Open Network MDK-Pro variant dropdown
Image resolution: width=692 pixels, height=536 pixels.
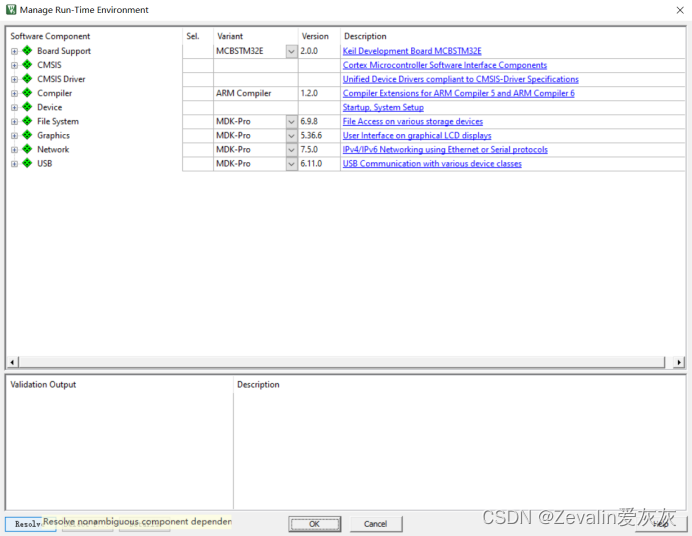(x=291, y=150)
